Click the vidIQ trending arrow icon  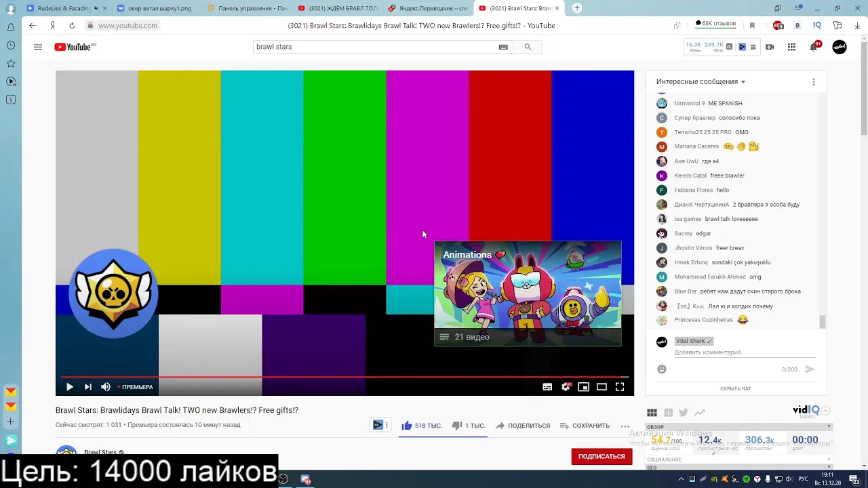[x=699, y=413]
